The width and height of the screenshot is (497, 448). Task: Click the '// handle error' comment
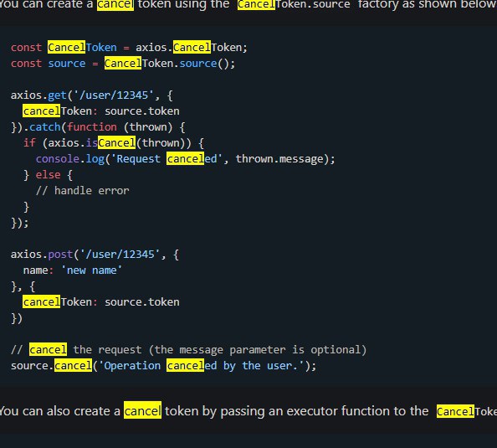pos(82,191)
